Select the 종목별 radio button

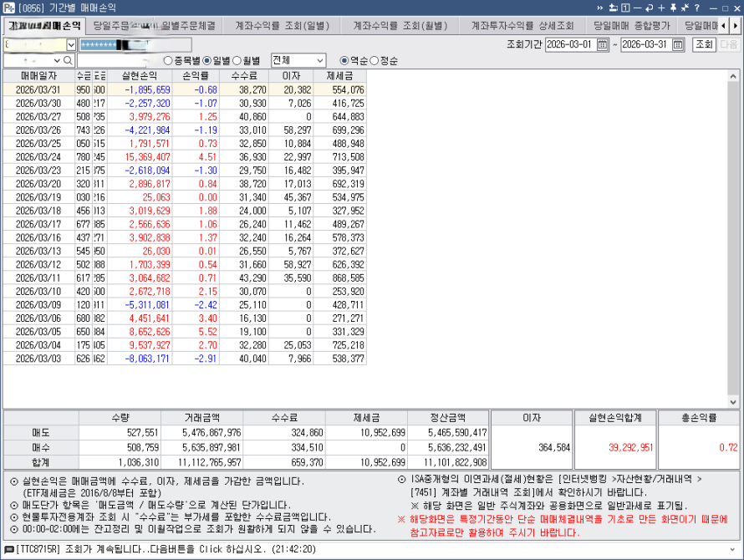coord(169,62)
